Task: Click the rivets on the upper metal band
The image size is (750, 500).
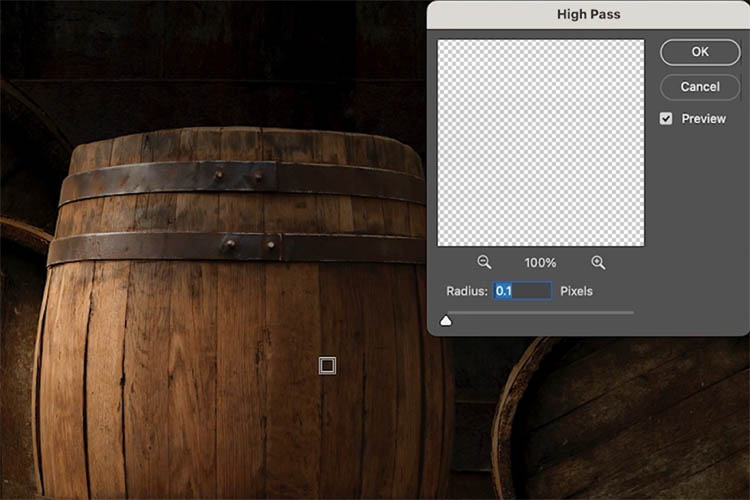Action: click(238, 178)
